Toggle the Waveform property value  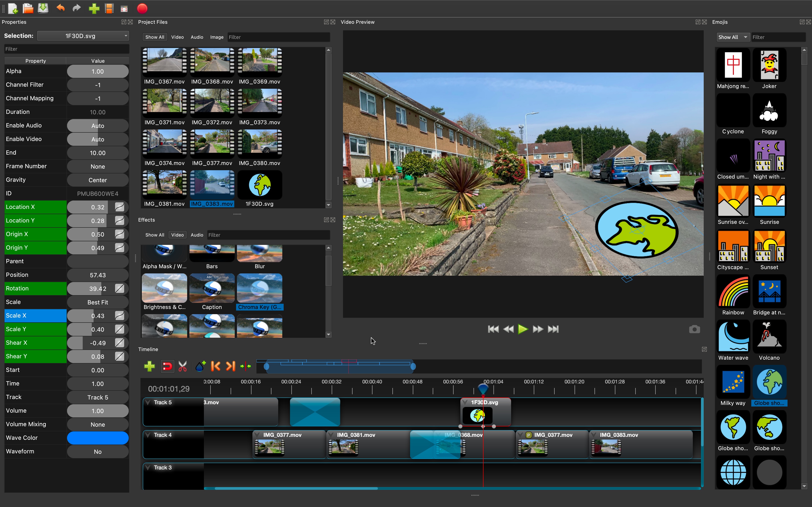click(97, 451)
